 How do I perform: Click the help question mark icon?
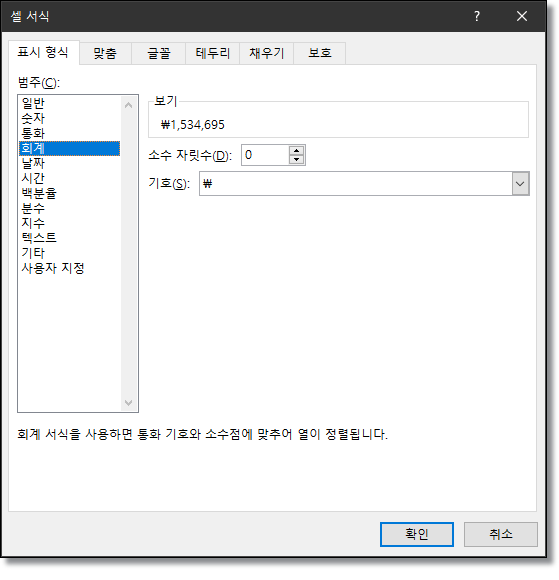(477, 16)
